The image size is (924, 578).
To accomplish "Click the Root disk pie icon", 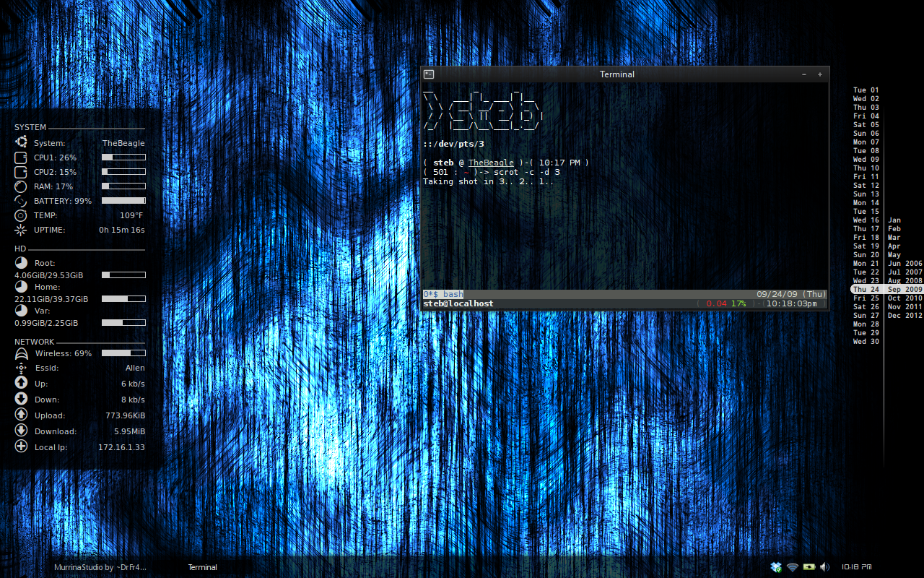I will point(21,263).
